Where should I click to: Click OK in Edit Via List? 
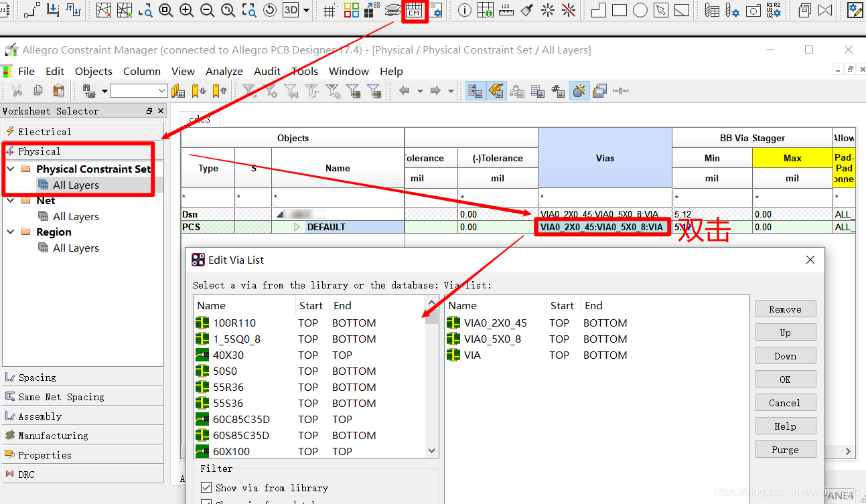coord(786,380)
